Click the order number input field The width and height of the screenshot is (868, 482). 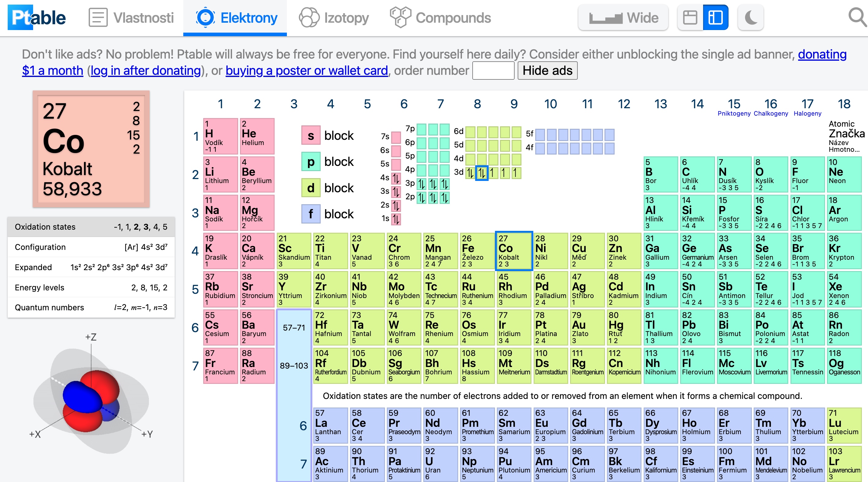coord(493,71)
